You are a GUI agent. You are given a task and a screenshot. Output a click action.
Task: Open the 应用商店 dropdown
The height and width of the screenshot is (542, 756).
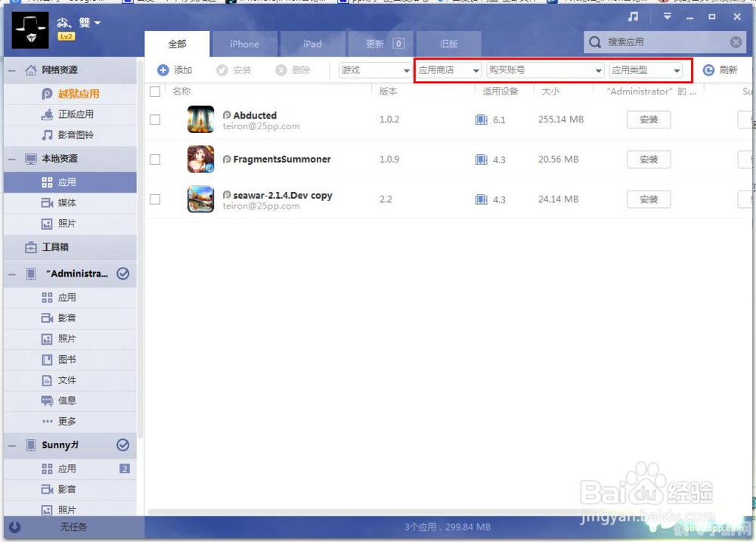coord(449,70)
